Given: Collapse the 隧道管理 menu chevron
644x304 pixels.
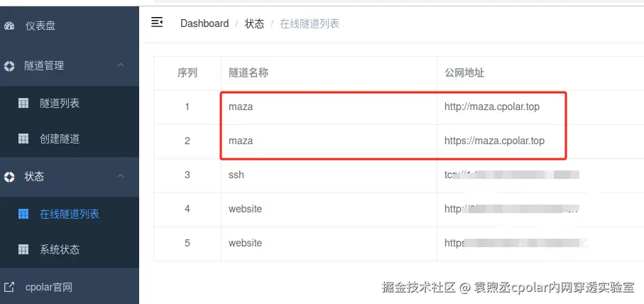Looking at the screenshot, I should pyautogui.click(x=121, y=65).
